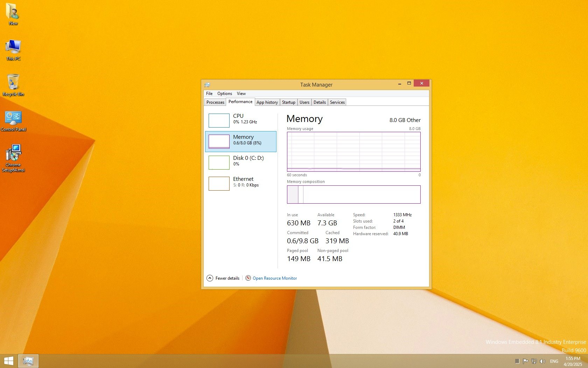
Task: Open the volume speaker tray icon
Action: pos(542,361)
